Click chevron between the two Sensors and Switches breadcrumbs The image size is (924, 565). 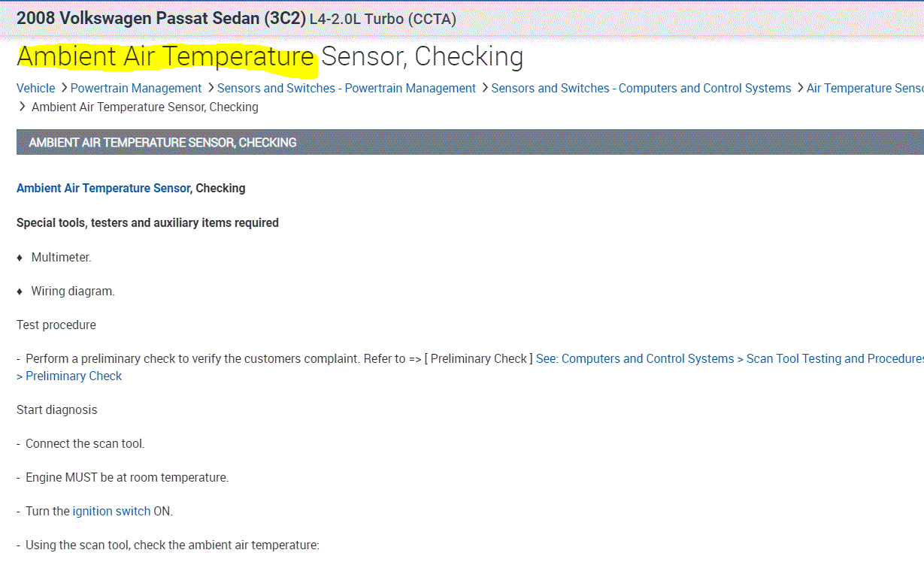tap(484, 88)
